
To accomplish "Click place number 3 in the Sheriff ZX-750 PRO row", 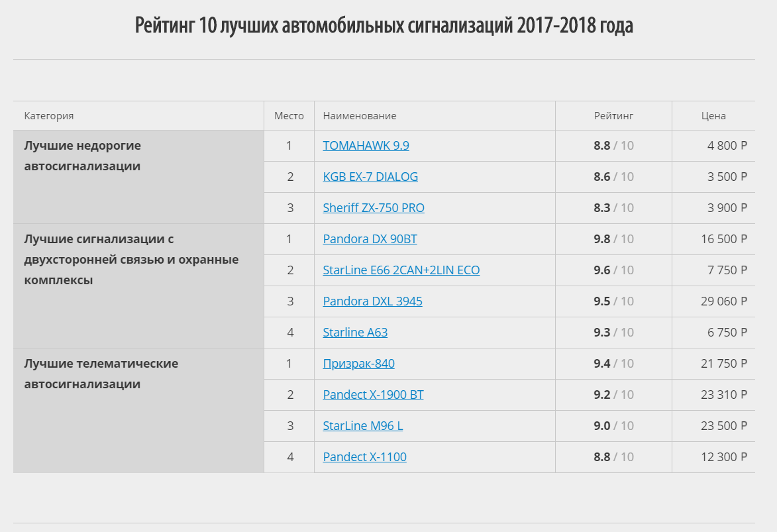I will coord(290,208).
